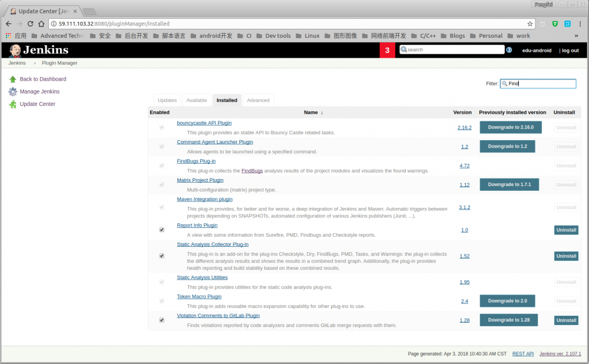Show more bookmarks with double chevron
Screen dimensions: 589x364
pos(576,36)
